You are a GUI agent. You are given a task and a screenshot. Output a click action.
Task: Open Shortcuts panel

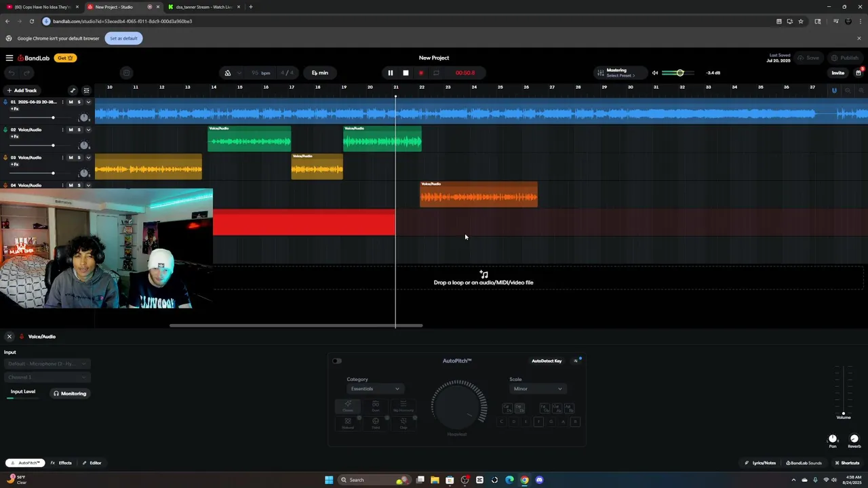click(x=847, y=463)
